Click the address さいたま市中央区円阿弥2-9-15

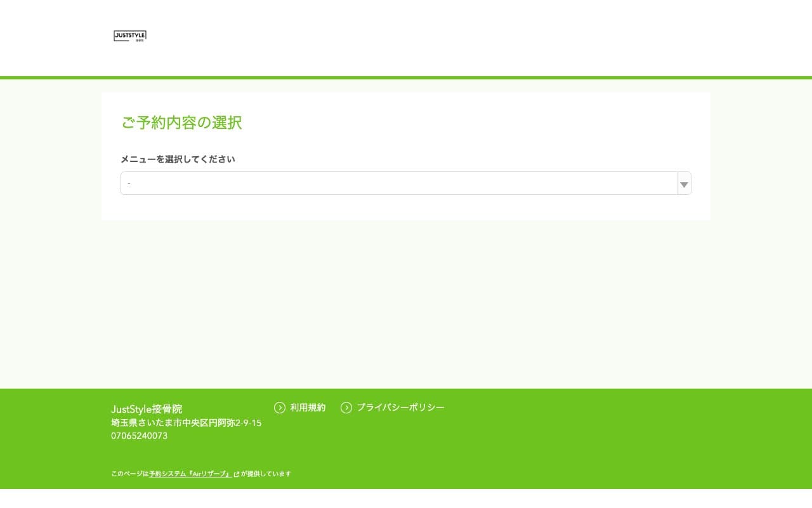(187, 423)
